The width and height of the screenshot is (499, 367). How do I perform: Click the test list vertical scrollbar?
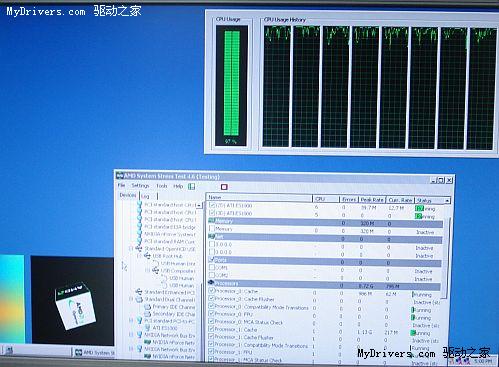tap(446, 258)
